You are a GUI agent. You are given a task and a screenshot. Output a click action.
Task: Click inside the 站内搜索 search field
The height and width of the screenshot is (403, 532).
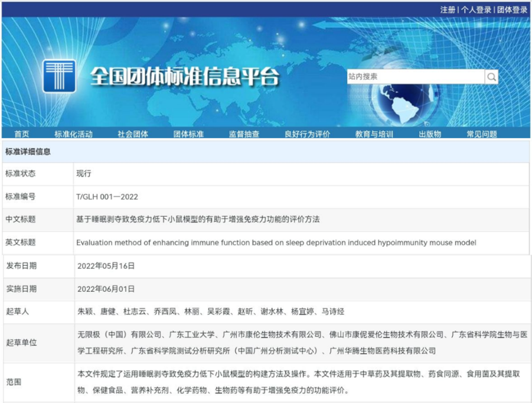point(415,77)
